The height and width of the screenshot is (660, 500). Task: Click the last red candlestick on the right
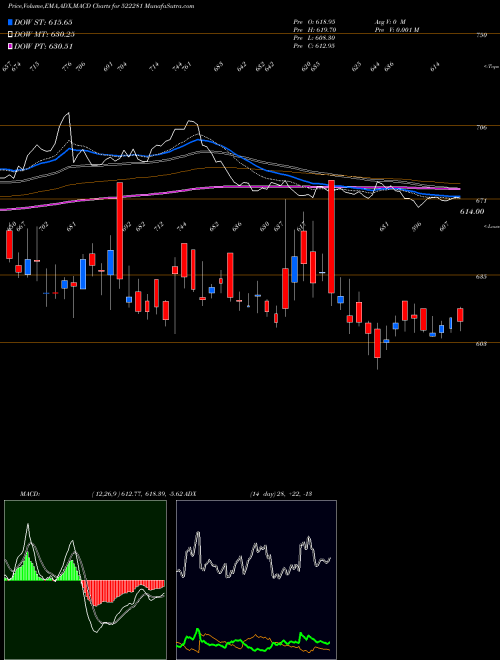[460, 315]
